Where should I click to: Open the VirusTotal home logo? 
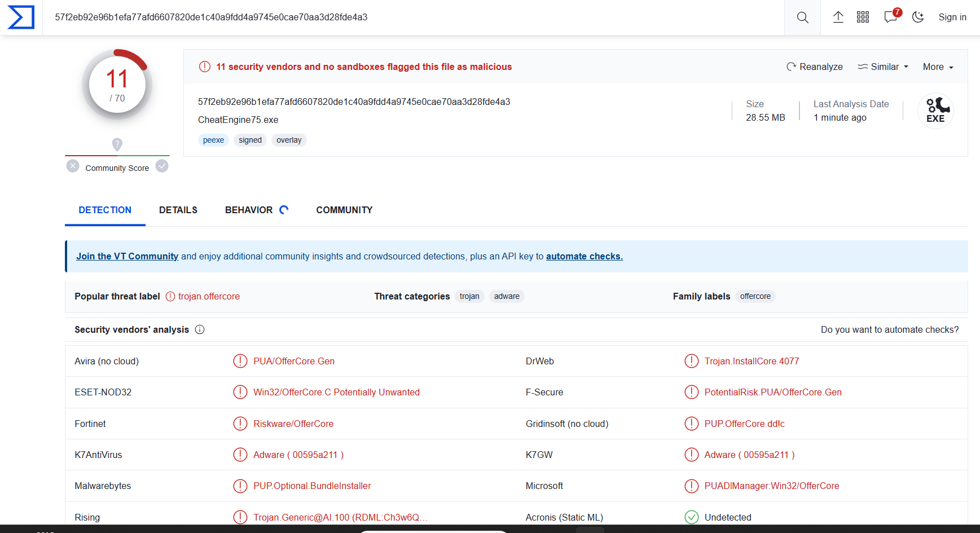click(21, 17)
